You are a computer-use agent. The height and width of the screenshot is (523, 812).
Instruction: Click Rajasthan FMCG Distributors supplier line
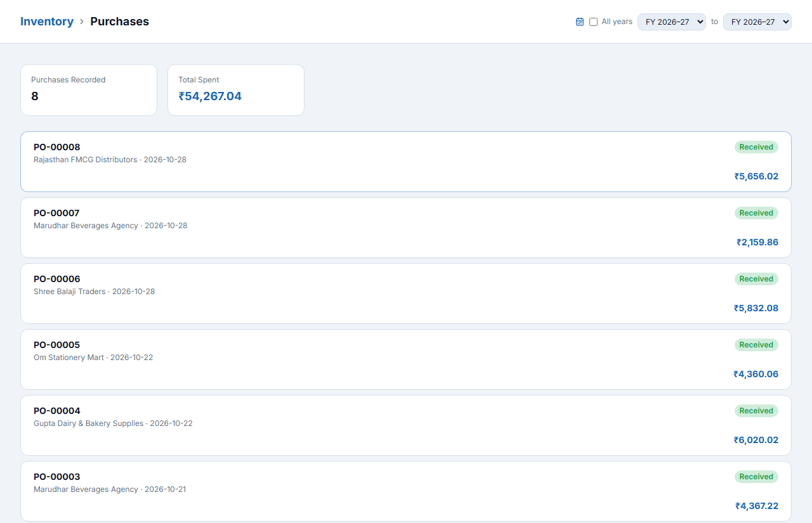point(110,160)
